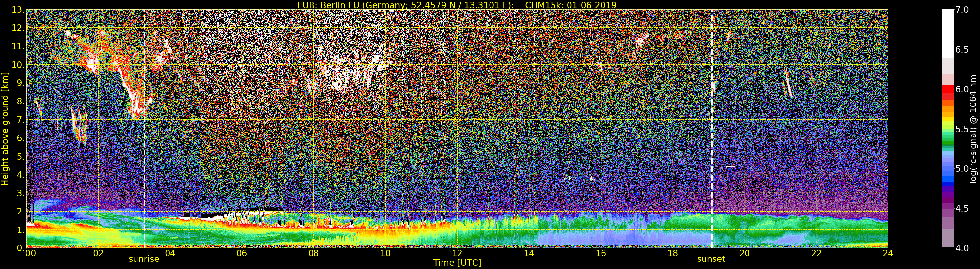The height and width of the screenshot is (269, 980).
Task: Pick the white top section of the colorbar
Action: [948, 34]
